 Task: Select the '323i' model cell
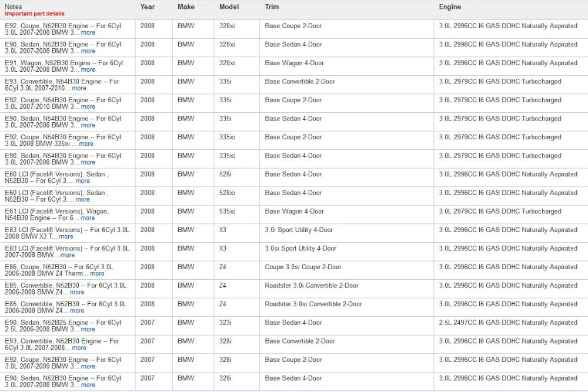click(225, 323)
